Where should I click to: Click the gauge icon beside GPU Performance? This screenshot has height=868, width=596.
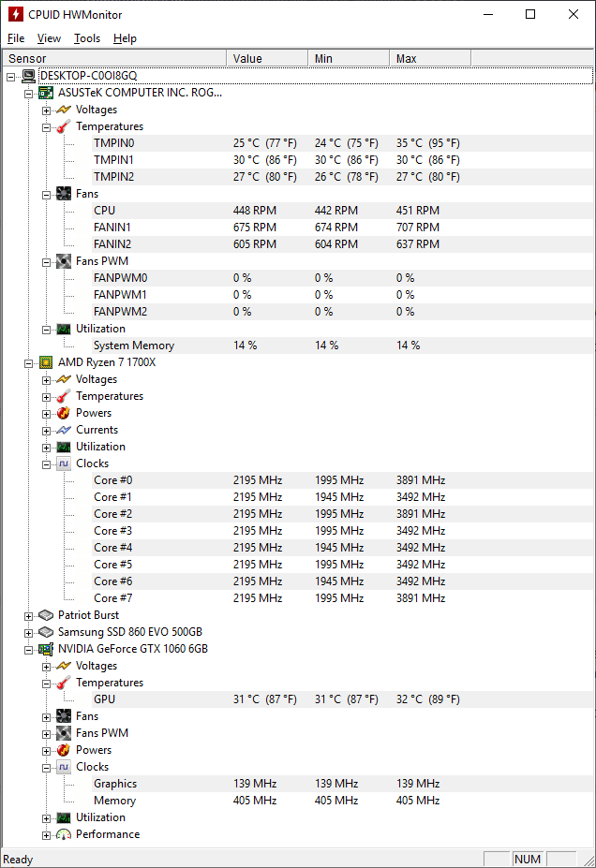64,834
